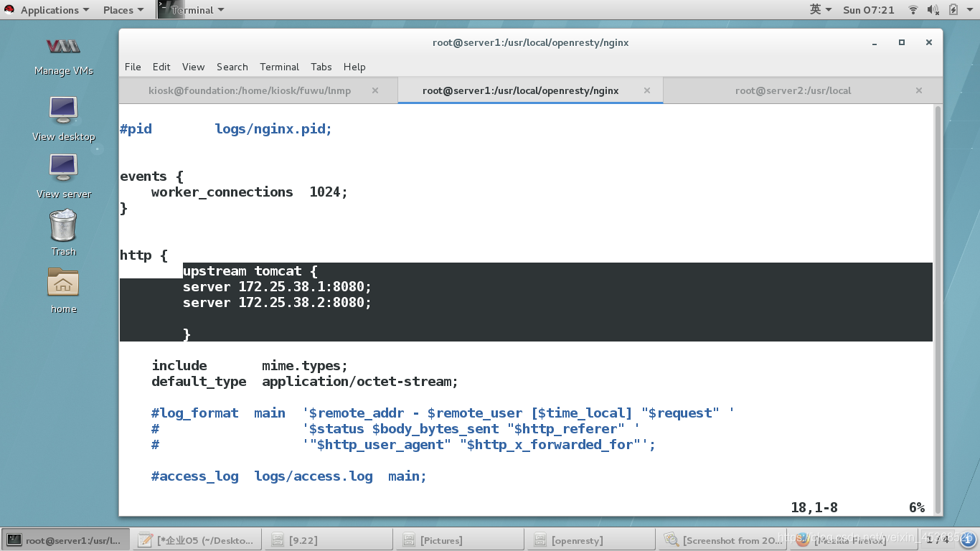Select the View desktop shortcut icon
The image size is (980, 551).
coord(63,110)
